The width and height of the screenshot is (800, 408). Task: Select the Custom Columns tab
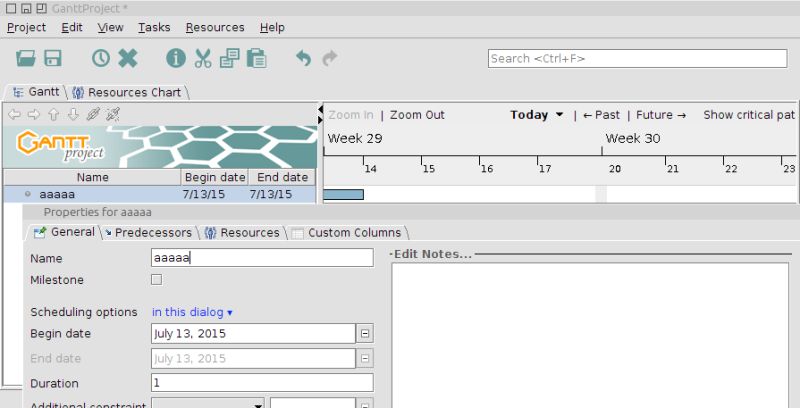coord(347,233)
